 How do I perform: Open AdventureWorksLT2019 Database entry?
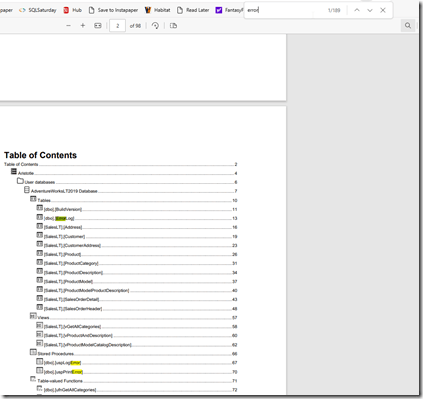64,191
